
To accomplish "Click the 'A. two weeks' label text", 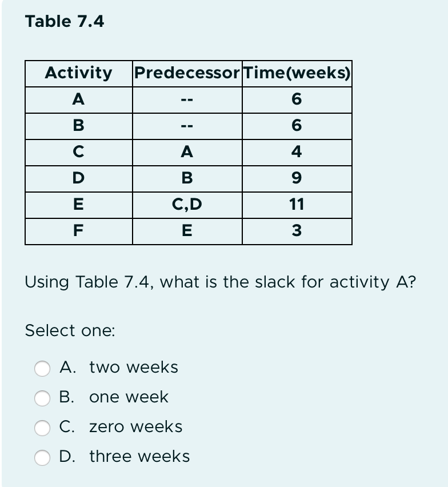I will click(x=120, y=368).
